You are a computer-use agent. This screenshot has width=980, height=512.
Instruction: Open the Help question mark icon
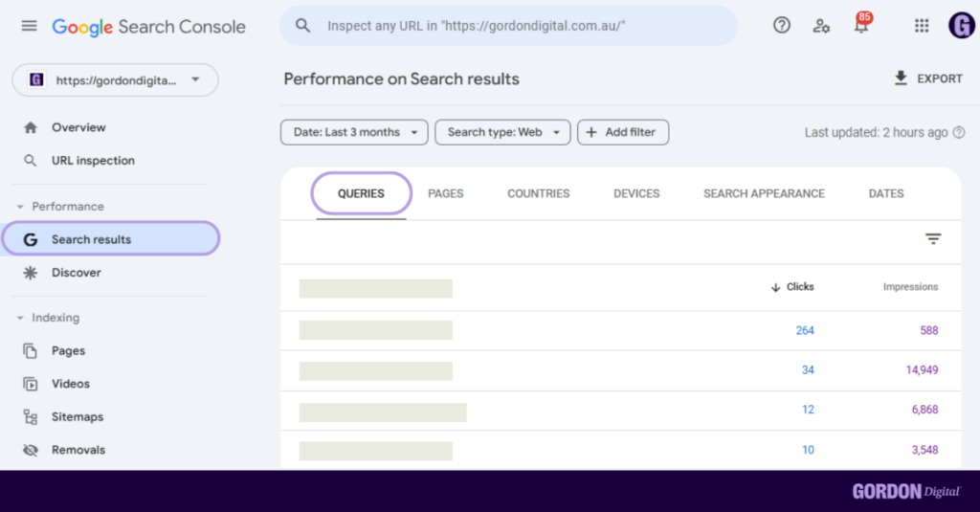coord(781,25)
